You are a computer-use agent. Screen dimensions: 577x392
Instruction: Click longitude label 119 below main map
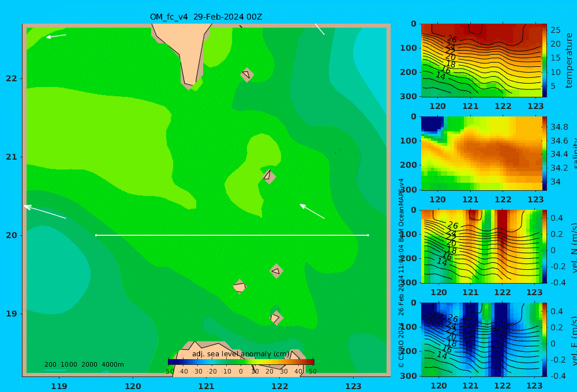click(x=59, y=386)
